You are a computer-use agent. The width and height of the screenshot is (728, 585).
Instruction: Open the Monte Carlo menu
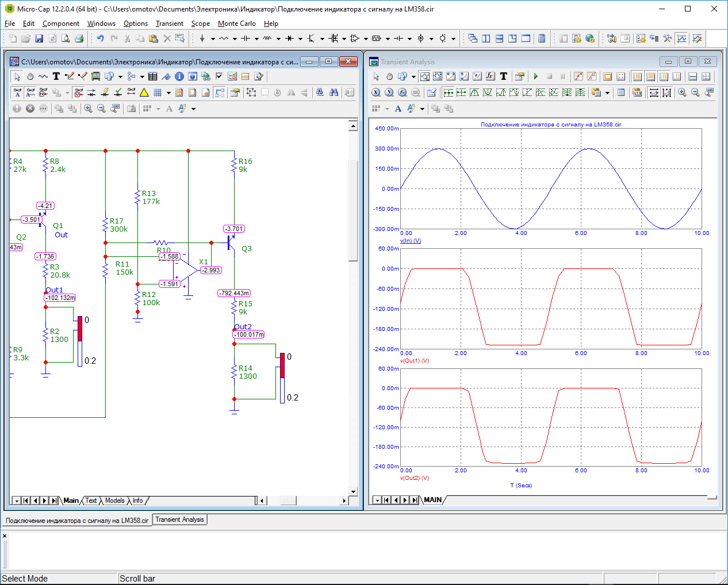(236, 24)
